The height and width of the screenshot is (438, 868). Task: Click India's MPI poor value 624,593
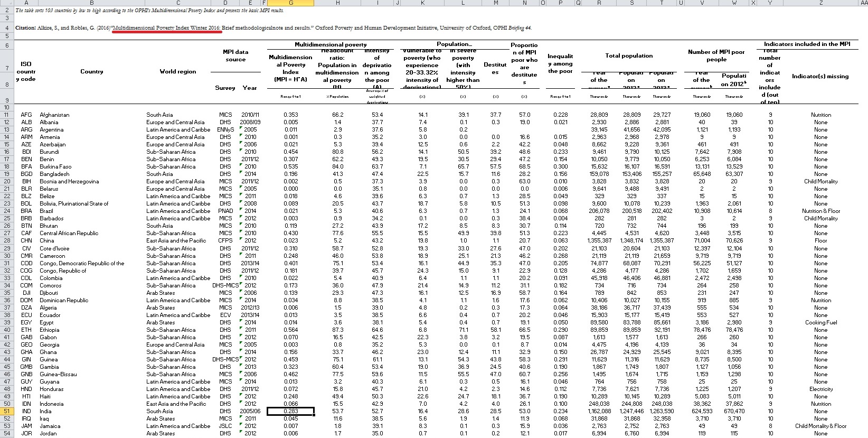coord(702,411)
